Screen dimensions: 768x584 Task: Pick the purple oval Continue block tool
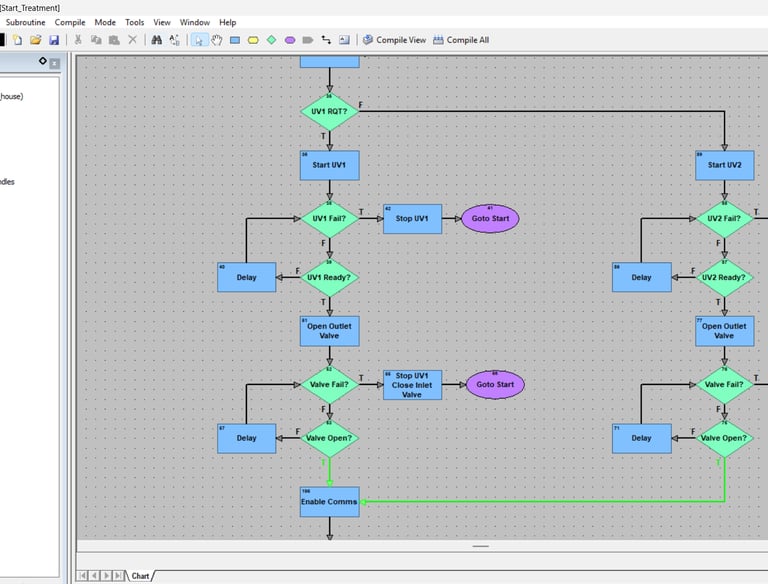(x=290, y=40)
